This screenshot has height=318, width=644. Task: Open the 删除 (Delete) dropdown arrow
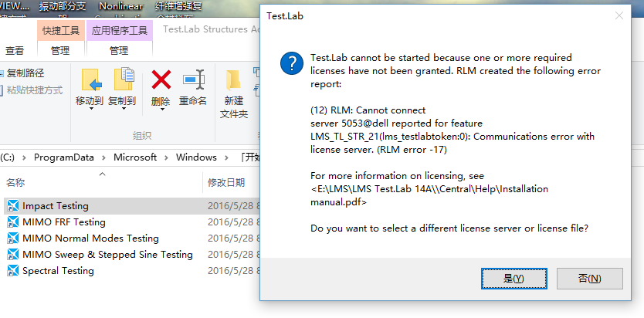[161, 110]
